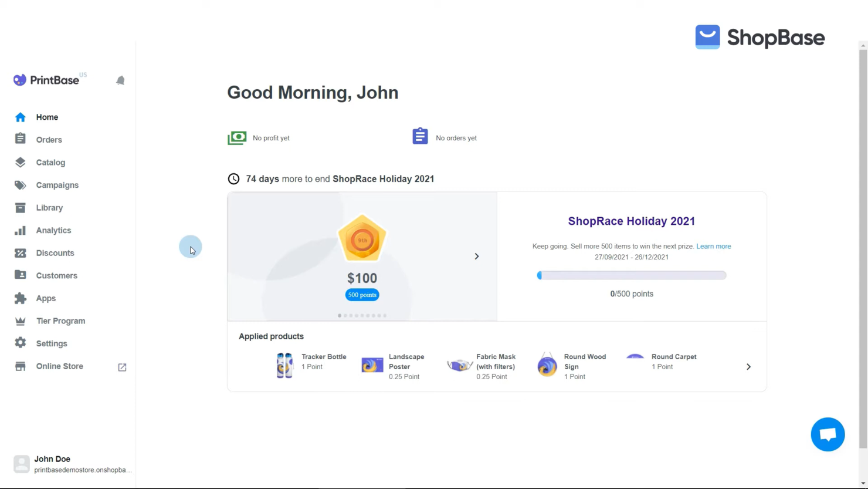Check the ShopRace points progress bar

click(x=631, y=275)
